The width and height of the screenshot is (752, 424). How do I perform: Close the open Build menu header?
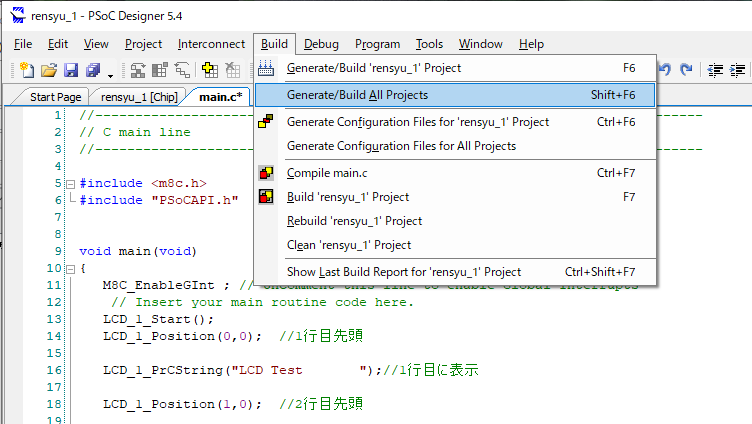(274, 44)
